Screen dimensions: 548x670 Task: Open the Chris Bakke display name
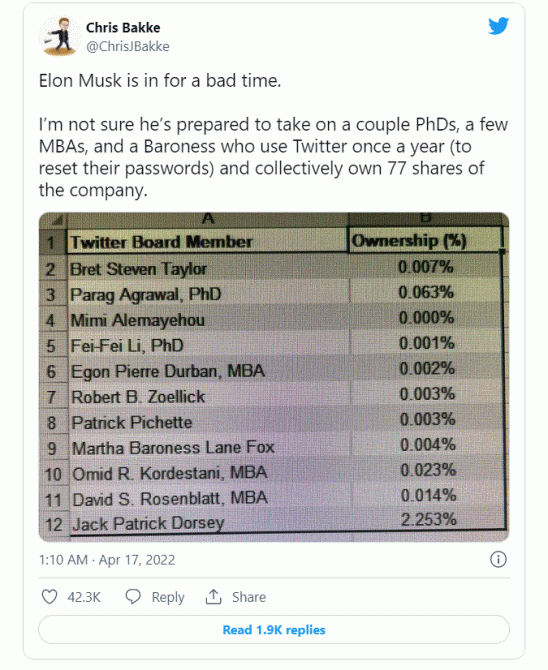coord(123,28)
